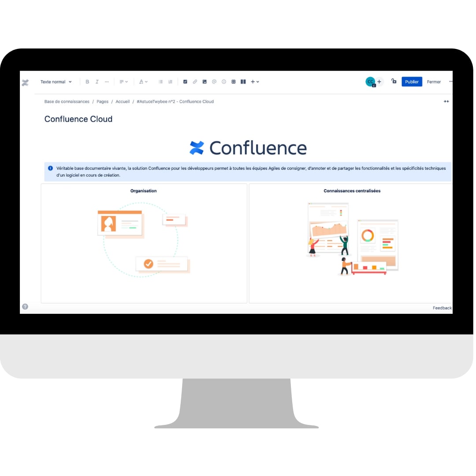476x476 pixels.
Task: Select the Connaissances centralisées illustration
Action: click(352, 239)
